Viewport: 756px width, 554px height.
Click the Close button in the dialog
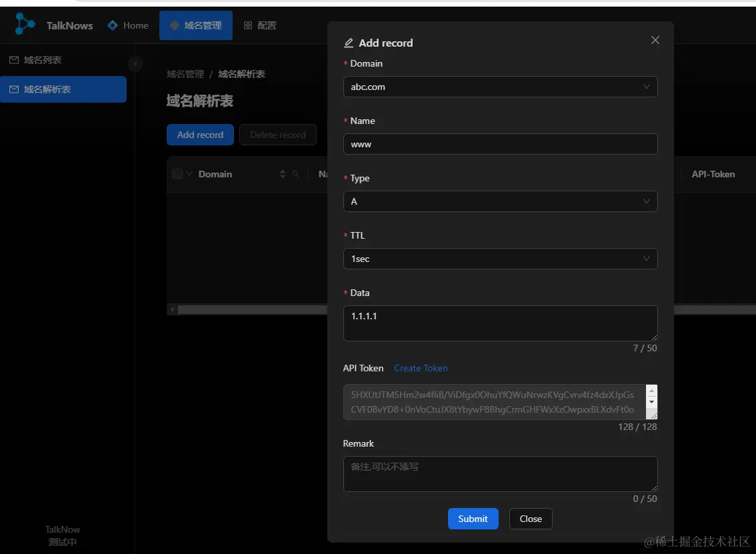(x=531, y=519)
